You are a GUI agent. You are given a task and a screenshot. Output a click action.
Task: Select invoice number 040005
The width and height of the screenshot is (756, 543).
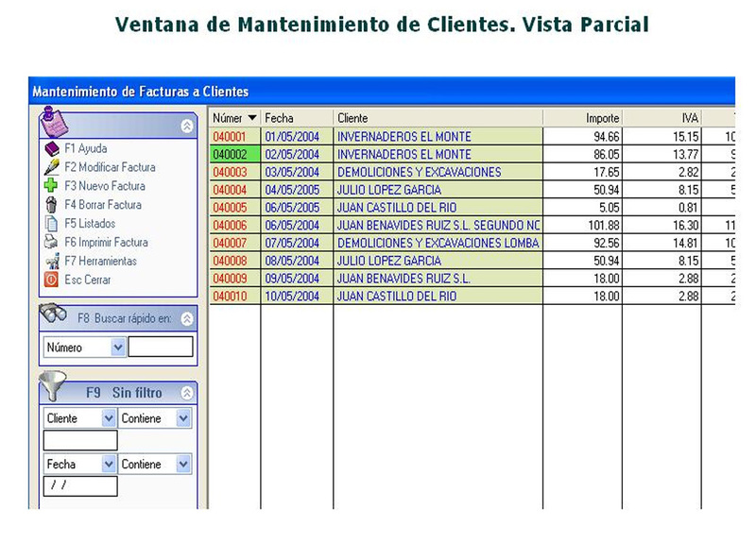[230, 208]
